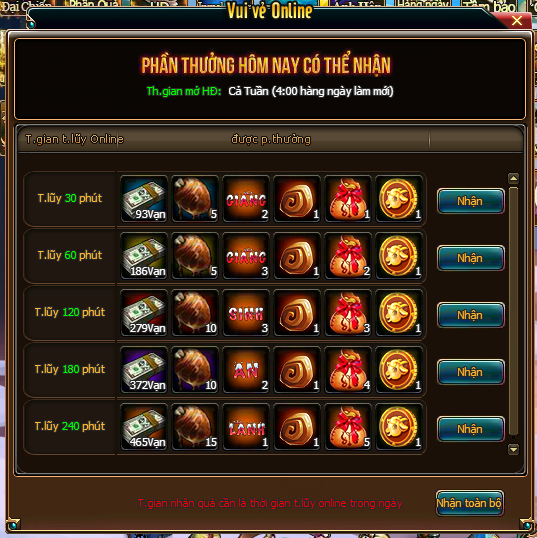Viewport: 537px width, 538px height.
Task: Click the red gift bag icon with quantity 5
Action: (348, 427)
